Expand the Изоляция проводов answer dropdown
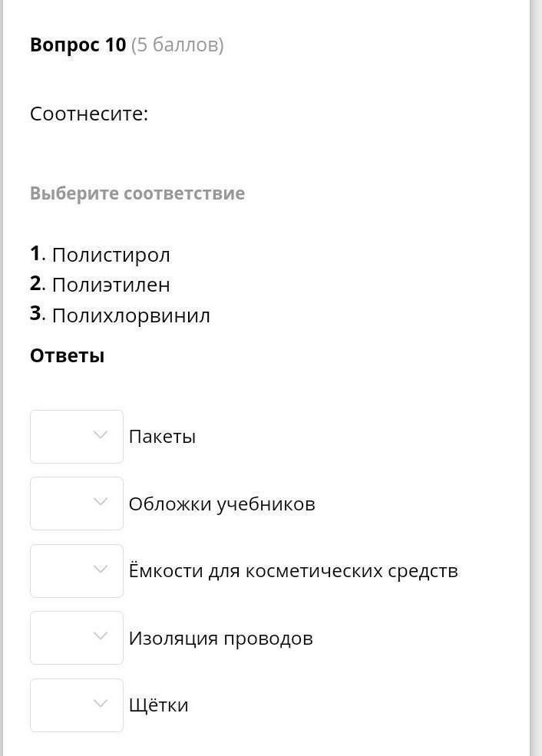 pyautogui.click(x=76, y=638)
